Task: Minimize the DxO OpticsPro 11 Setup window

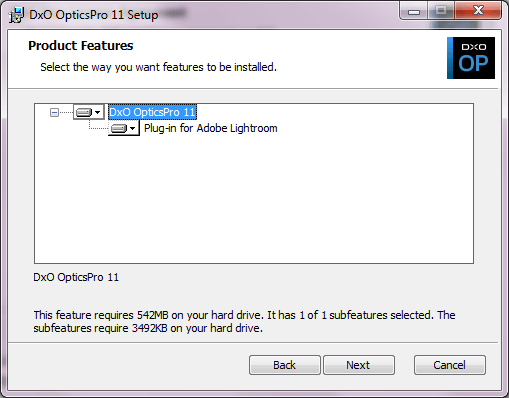Action: (414, 12)
